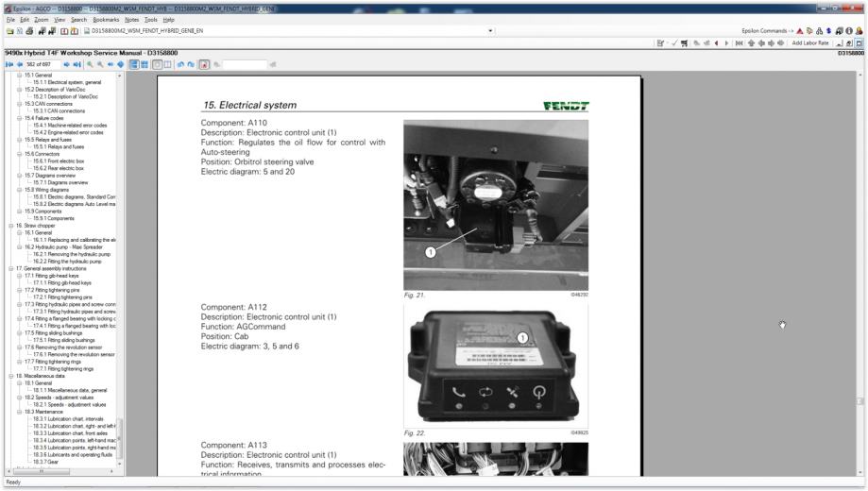
Task: Go to the first page of the manual
Action: pos(9,65)
